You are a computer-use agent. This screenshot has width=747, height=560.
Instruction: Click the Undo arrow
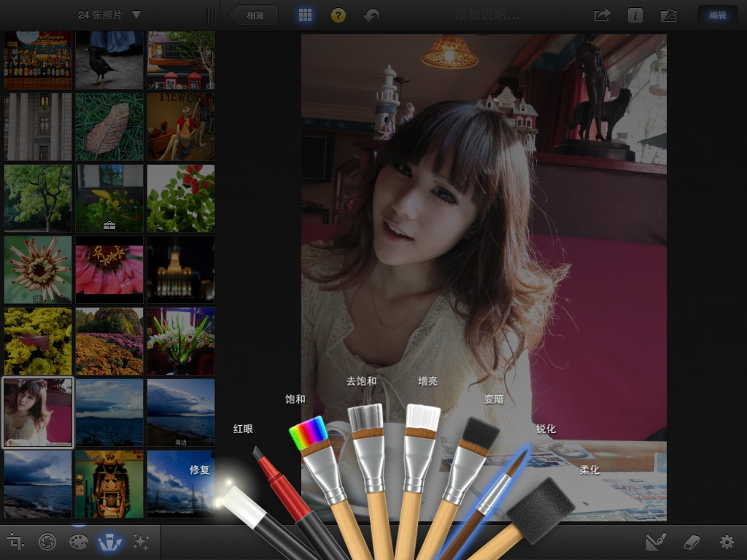(x=371, y=15)
